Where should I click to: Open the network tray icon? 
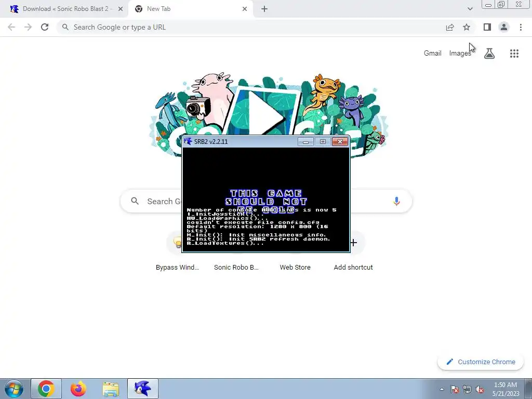point(467,389)
